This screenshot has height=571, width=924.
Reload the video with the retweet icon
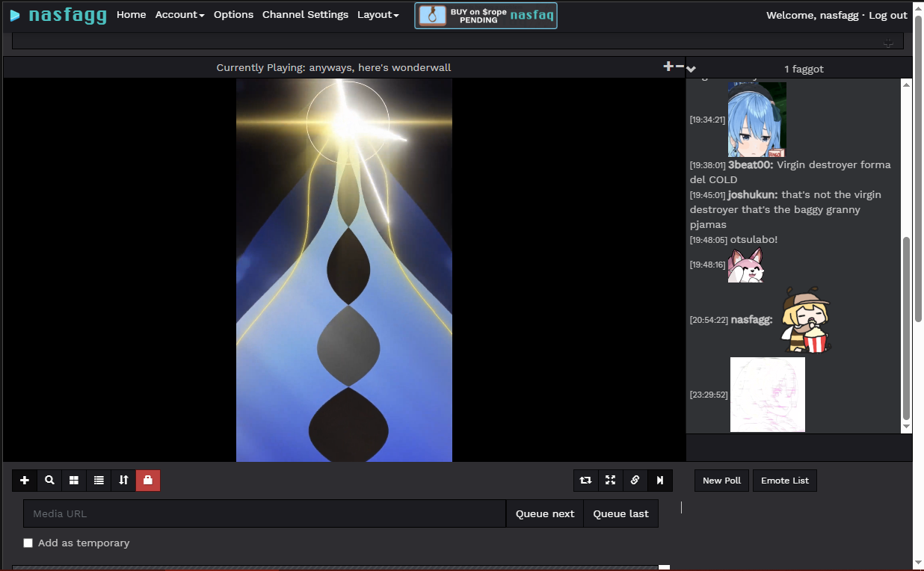[x=585, y=481]
